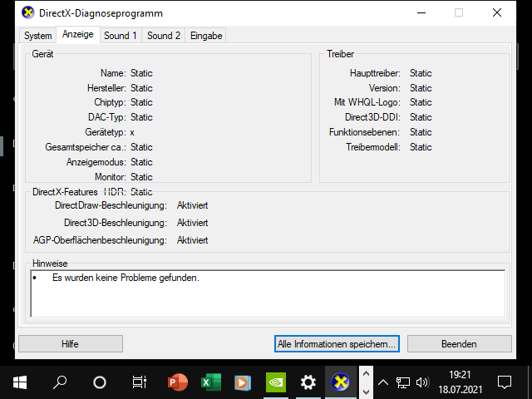Click the network tray icon
The height and width of the screenshot is (399, 532).
point(402,382)
